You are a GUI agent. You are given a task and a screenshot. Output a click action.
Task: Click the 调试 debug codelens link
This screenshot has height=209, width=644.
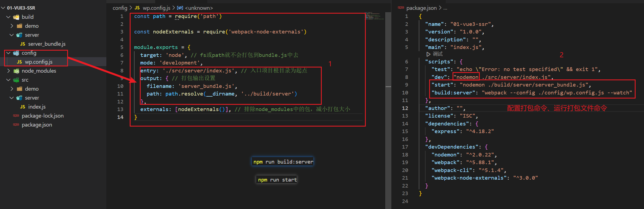[x=438, y=54]
